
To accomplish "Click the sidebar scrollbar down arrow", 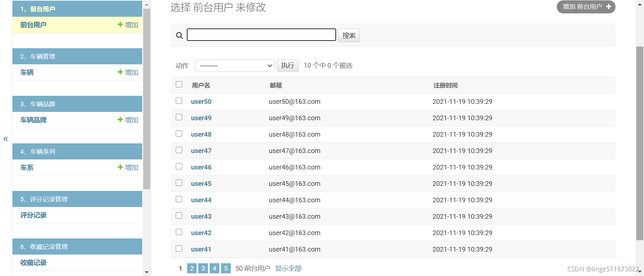I will tap(147, 272).
